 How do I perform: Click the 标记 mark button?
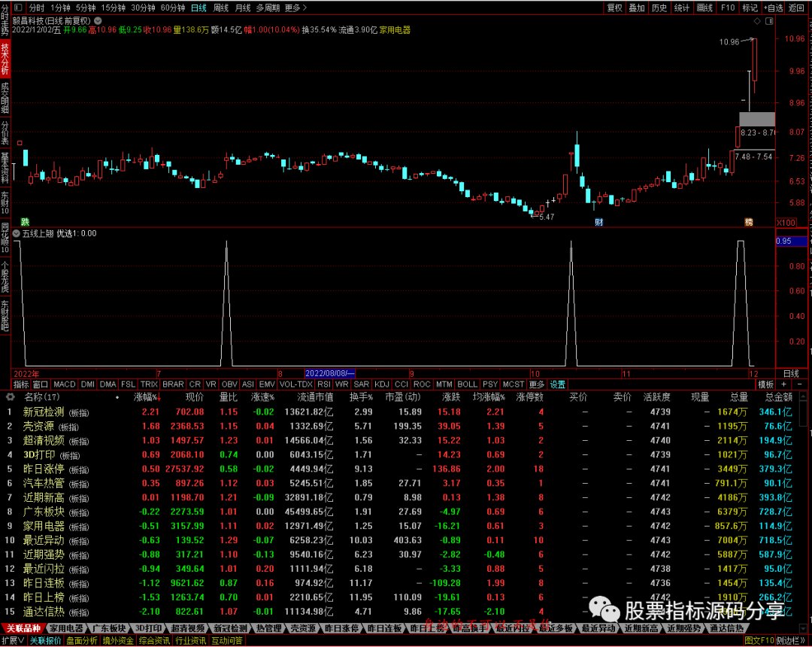pyautogui.click(x=750, y=8)
